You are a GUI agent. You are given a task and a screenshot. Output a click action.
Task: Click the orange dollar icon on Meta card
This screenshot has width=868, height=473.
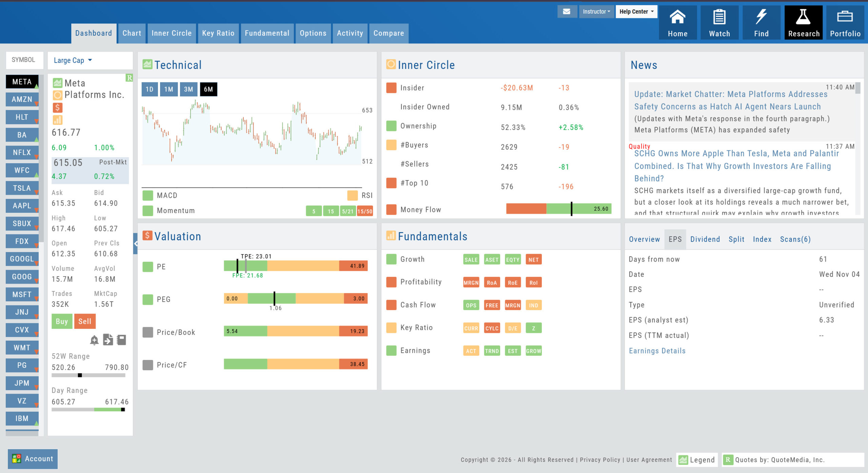58,108
